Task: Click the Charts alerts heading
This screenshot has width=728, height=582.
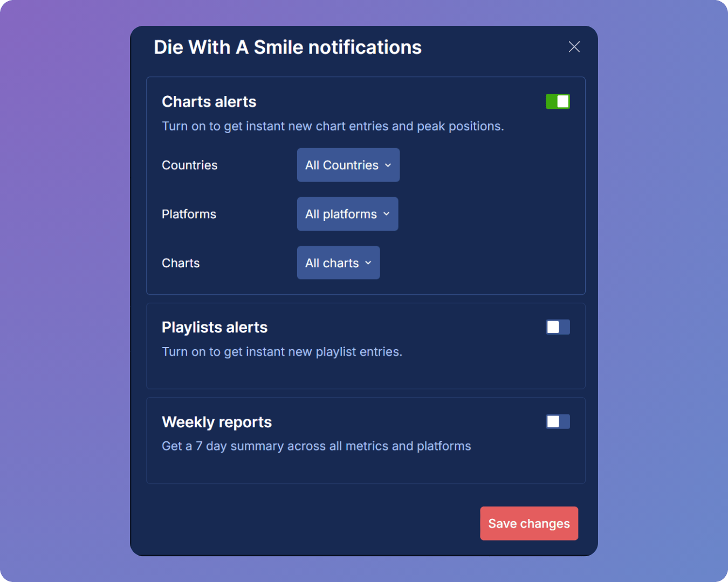Action: pyautogui.click(x=209, y=101)
